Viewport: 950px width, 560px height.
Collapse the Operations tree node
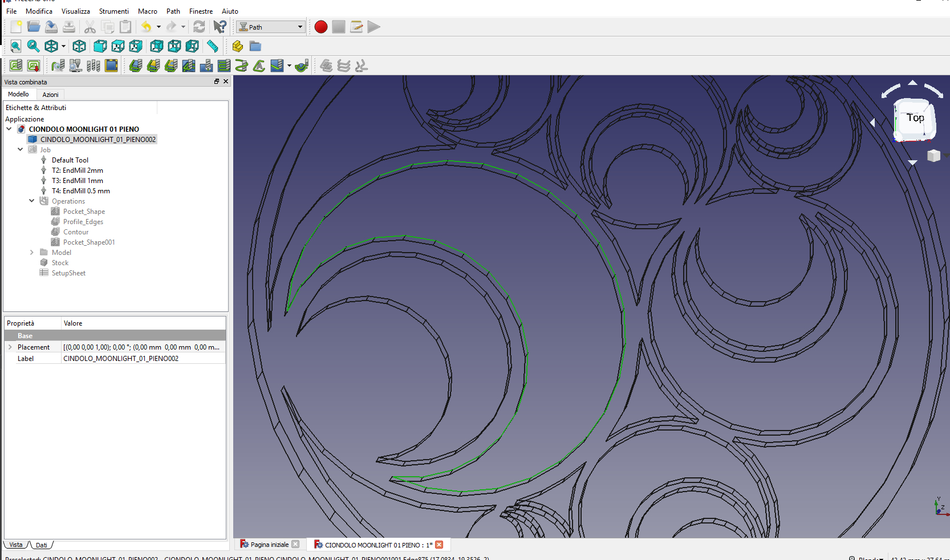pos(32,201)
